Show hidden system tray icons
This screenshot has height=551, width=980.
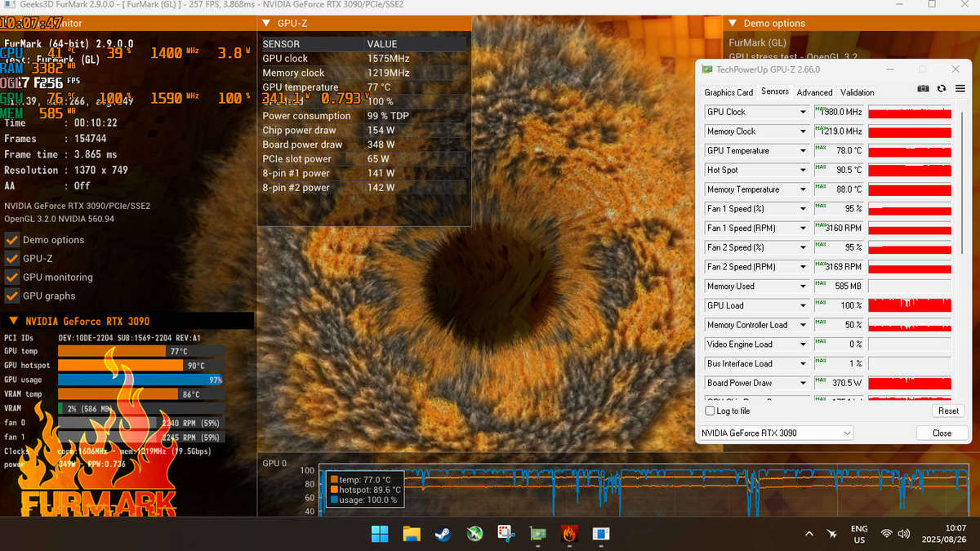(x=808, y=534)
